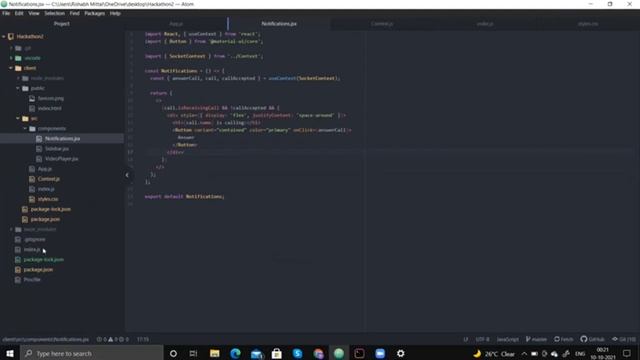Image resolution: width=640 pixels, height=360 pixels.
Task: Click the Windows taskbar search box
Action: [x=91, y=353]
